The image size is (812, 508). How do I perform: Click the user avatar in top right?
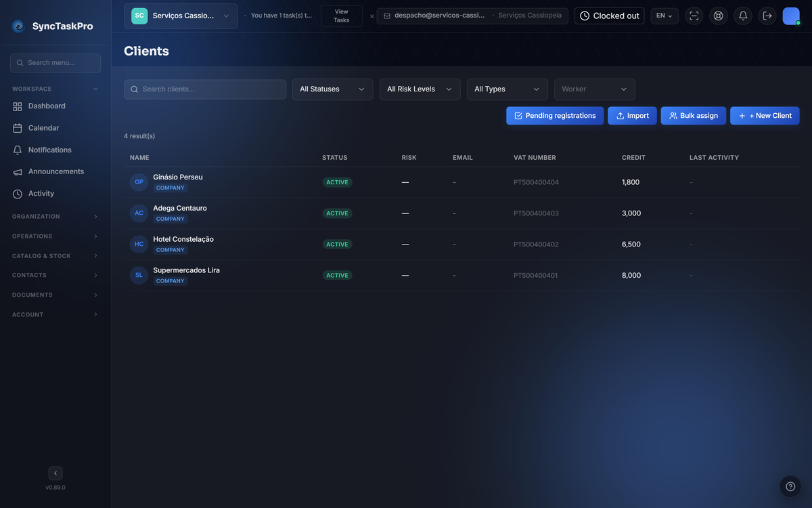click(791, 16)
